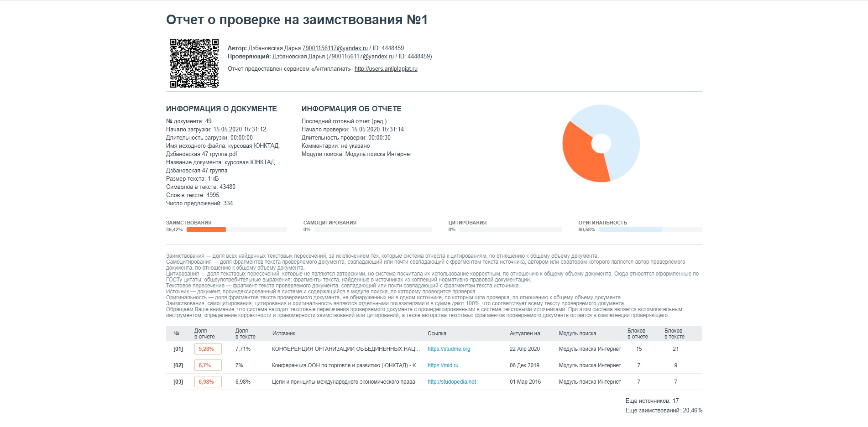Image resolution: width=868 pixels, height=427 pixels.
Task: Click the Модуль поиска column header
Action: click(x=577, y=333)
